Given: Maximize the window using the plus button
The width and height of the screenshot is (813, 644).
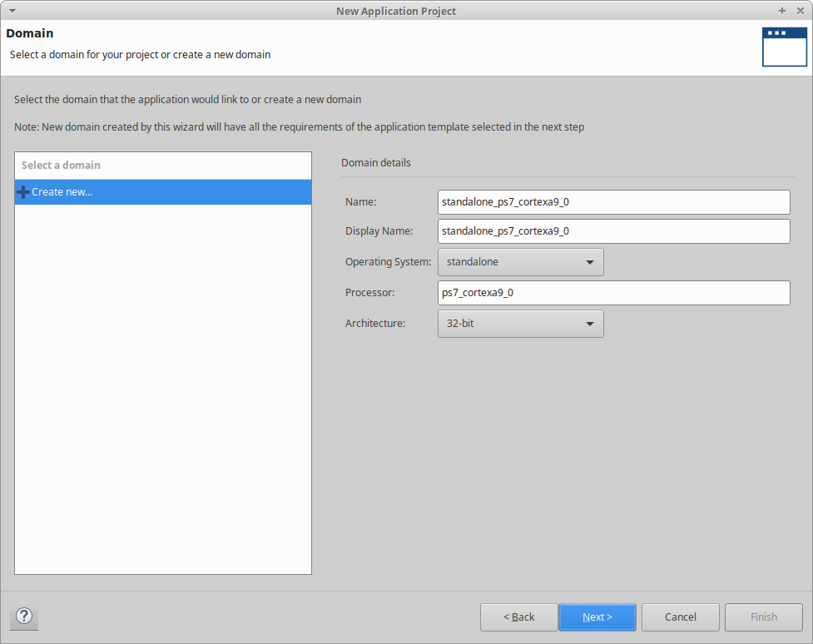Looking at the screenshot, I should (x=782, y=11).
